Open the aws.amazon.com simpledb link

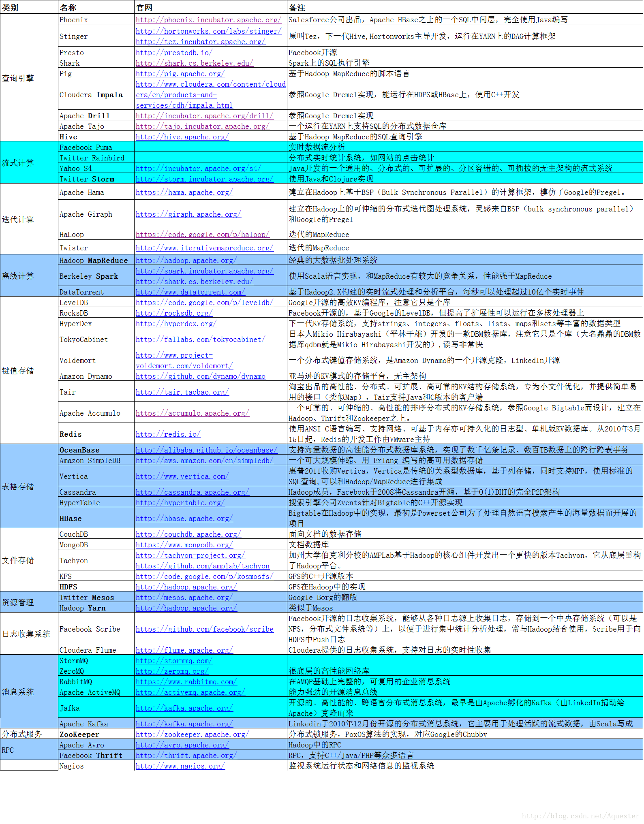pyautogui.click(x=204, y=461)
